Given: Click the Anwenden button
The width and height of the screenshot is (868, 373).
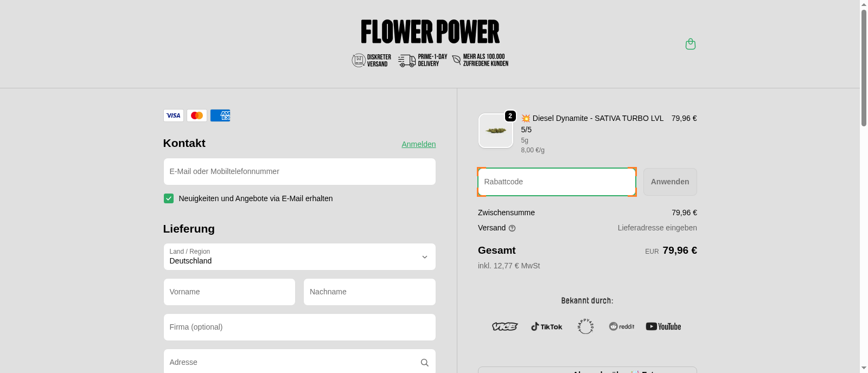Looking at the screenshot, I should tap(670, 182).
